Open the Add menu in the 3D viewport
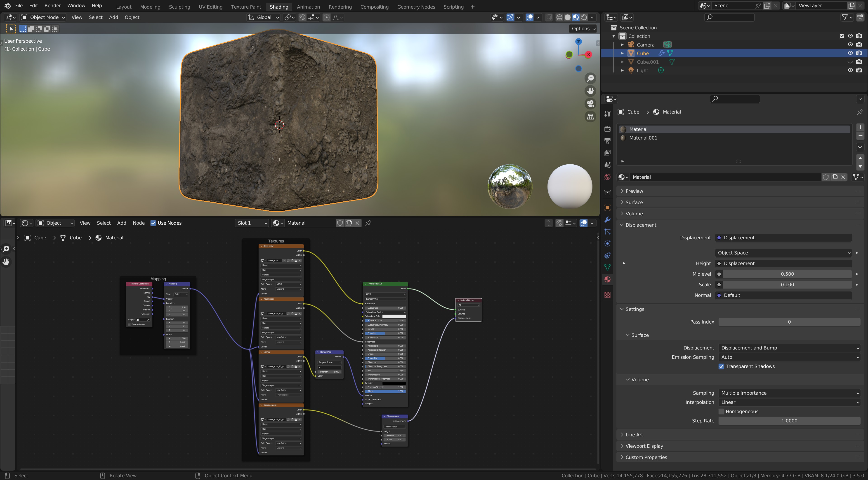Screen dimensions: 868x480 [x=113, y=17]
